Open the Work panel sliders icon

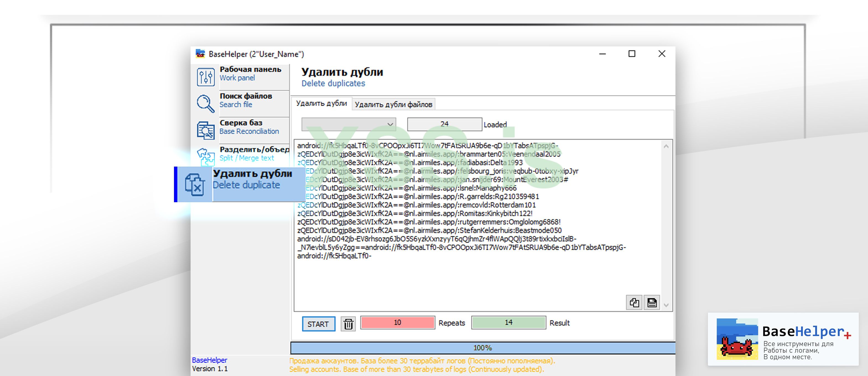206,77
